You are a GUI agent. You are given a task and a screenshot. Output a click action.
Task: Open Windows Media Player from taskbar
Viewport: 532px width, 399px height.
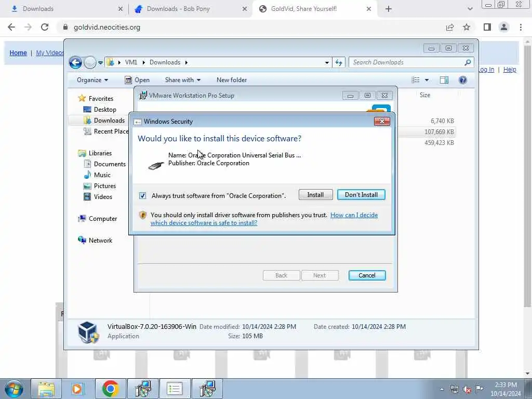[x=77, y=389]
